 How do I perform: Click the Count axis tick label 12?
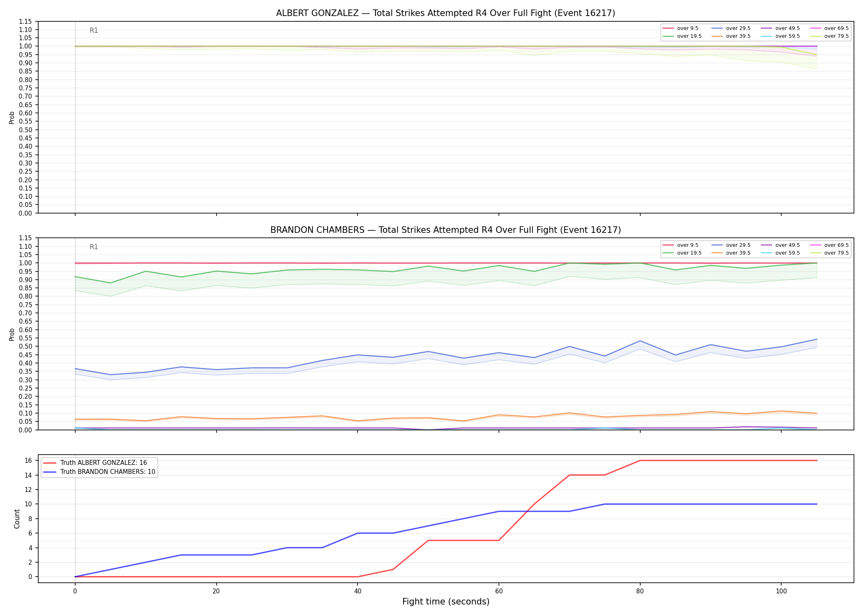pos(28,490)
